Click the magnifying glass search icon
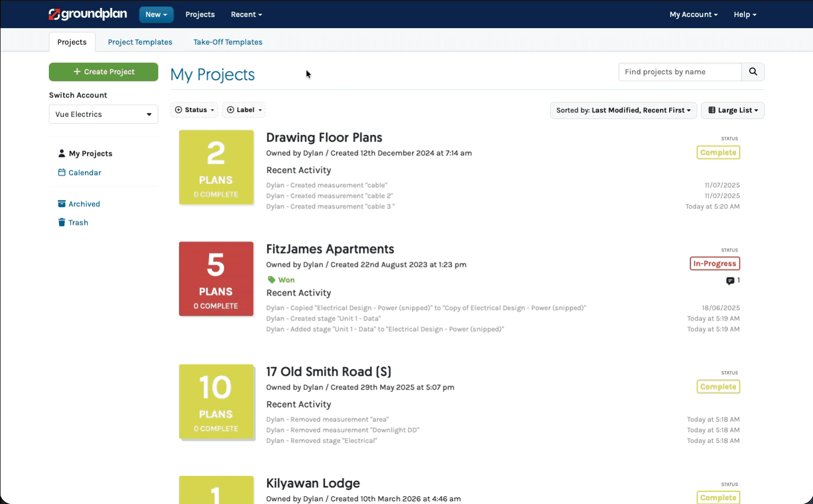 [753, 72]
